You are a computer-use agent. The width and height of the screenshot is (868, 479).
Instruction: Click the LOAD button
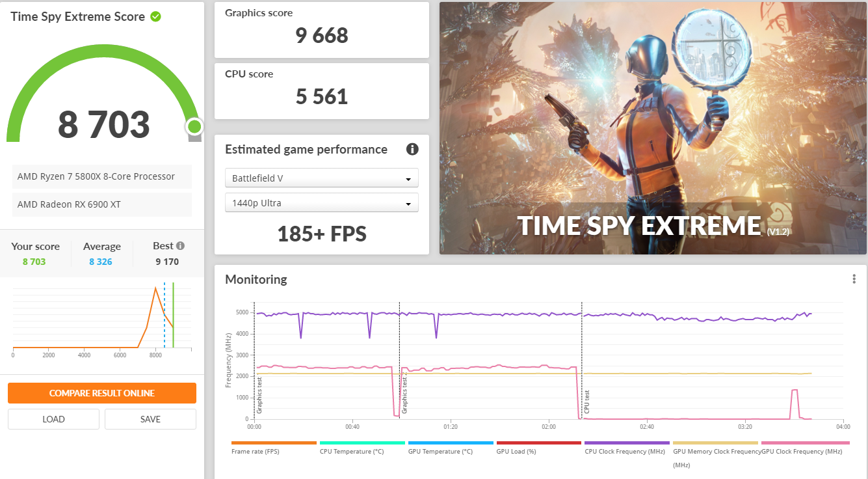click(x=53, y=419)
